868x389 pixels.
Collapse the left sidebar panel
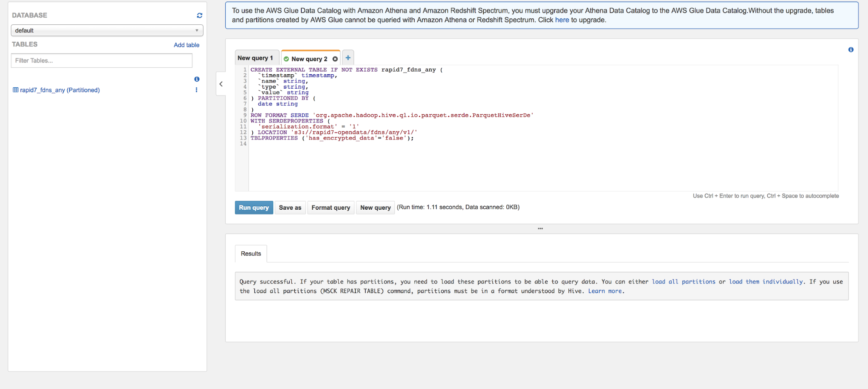click(221, 84)
